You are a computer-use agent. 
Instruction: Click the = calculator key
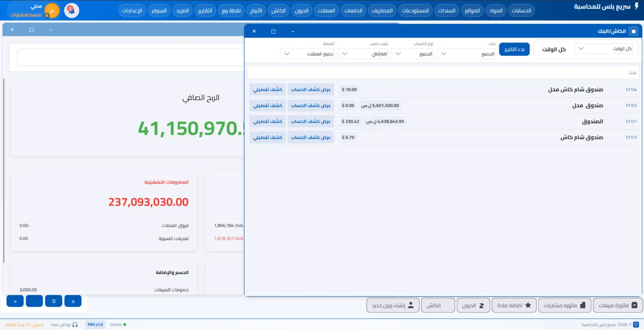click(15, 301)
